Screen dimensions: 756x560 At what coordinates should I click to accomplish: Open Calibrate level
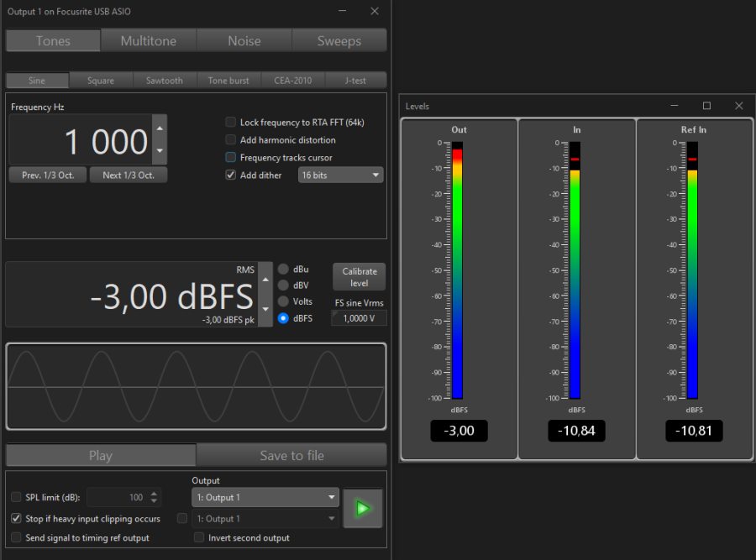(x=360, y=277)
